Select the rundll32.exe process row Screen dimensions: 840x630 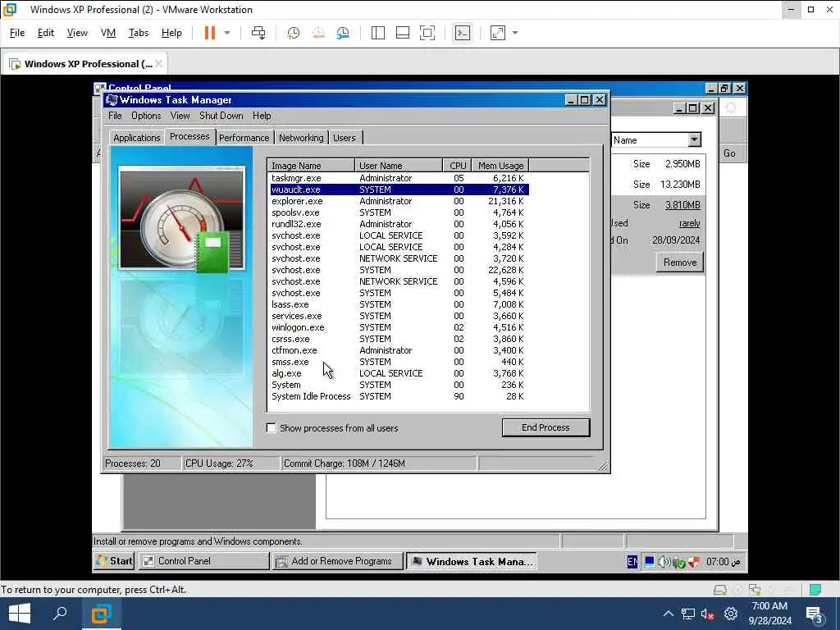(399, 224)
